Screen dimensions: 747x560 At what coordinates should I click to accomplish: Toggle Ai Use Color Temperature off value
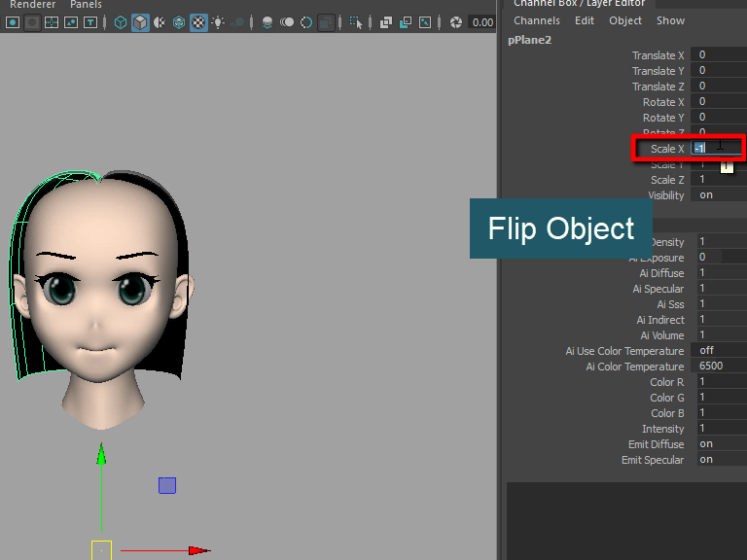(718, 351)
